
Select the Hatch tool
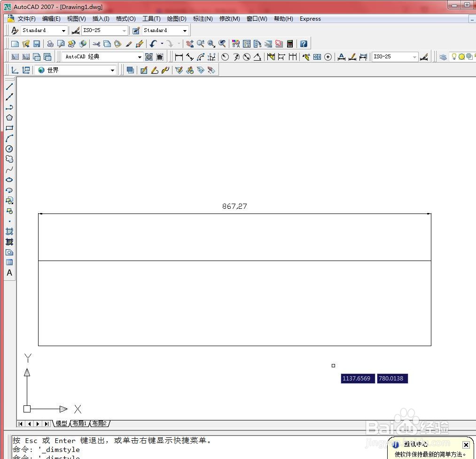point(9,231)
